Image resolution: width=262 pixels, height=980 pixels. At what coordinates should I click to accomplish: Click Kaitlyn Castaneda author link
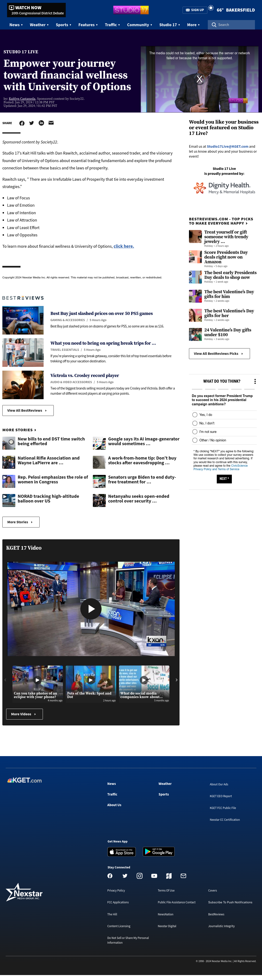point(22,99)
